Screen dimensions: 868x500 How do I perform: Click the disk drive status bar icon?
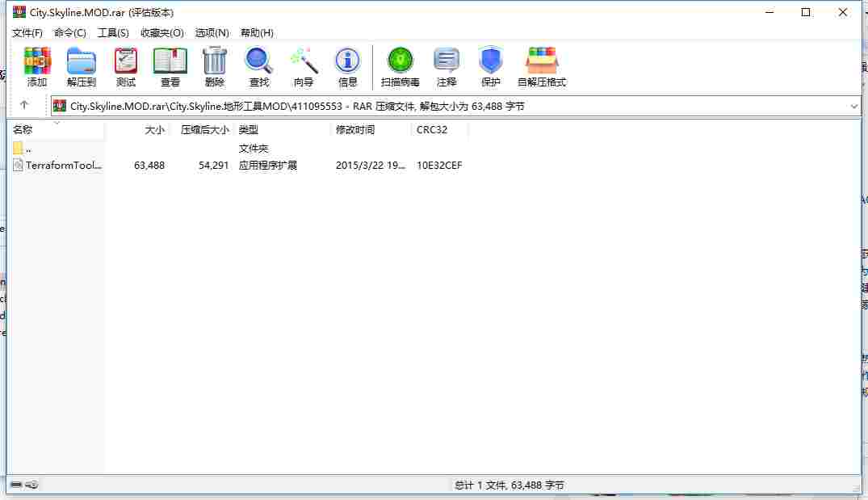click(x=16, y=485)
